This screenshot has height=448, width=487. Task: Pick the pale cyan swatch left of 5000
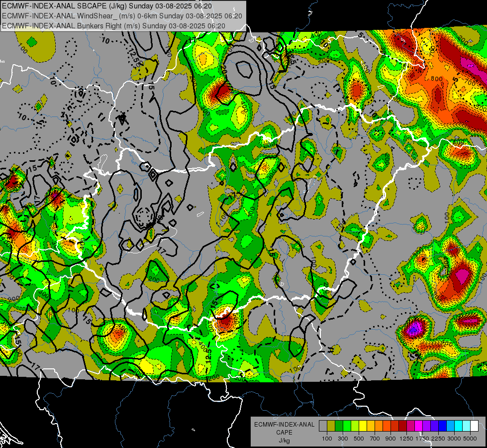point(467,426)
